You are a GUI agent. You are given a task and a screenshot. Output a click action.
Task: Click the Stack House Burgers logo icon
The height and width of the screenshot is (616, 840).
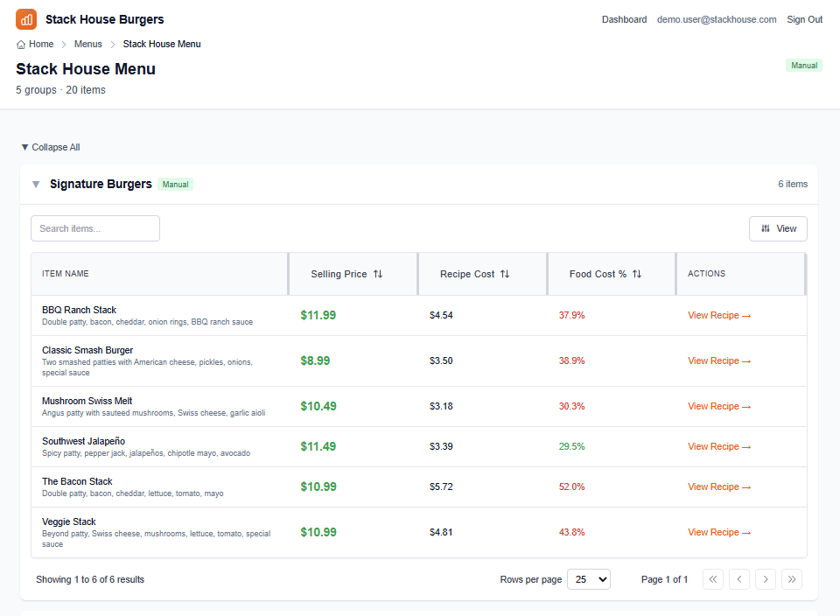coord(25,18)
